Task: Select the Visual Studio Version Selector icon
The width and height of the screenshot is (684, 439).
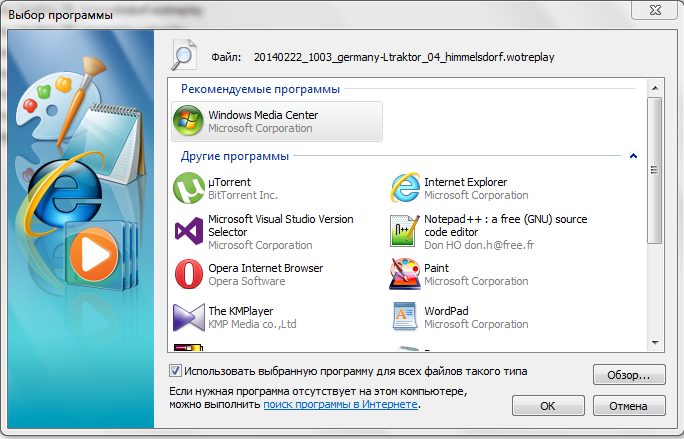Action: click(x=187, y=232)
